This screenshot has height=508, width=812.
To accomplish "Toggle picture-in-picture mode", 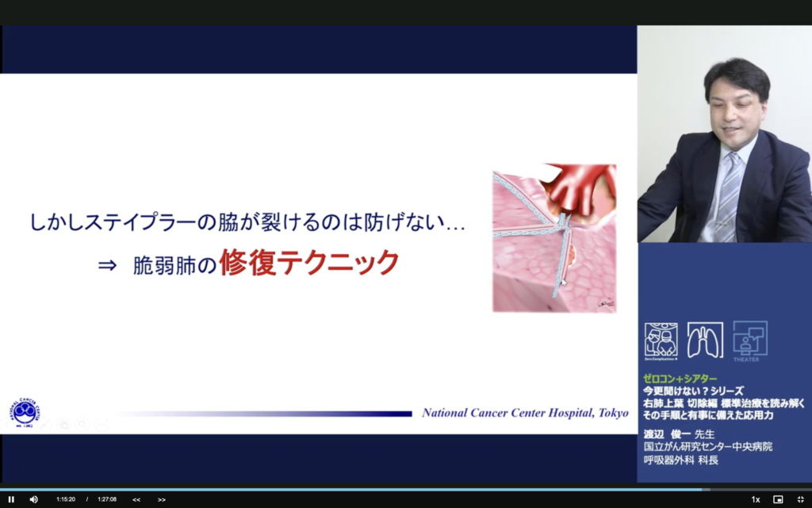I will coord(778,499).
